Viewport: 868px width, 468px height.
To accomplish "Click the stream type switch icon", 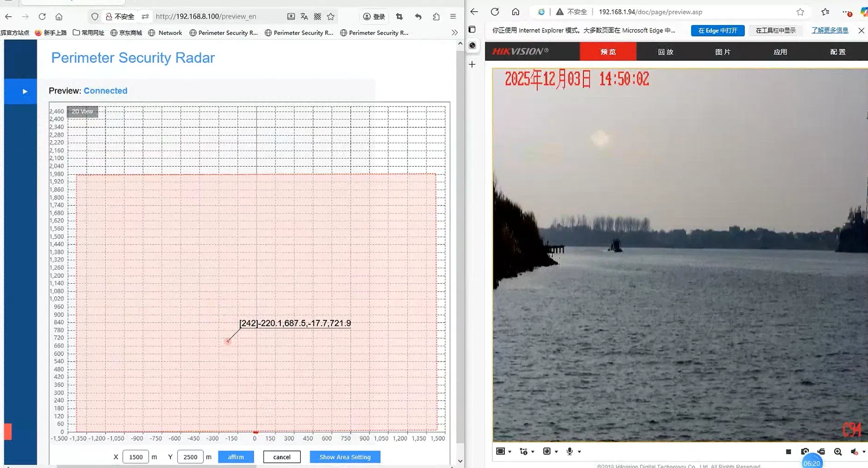I will (523, 451).
